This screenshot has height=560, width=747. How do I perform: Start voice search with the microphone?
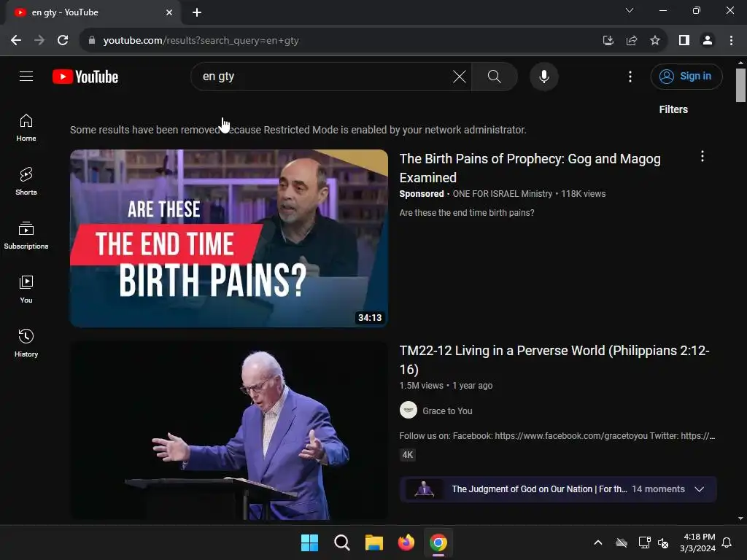pos(543,76)
